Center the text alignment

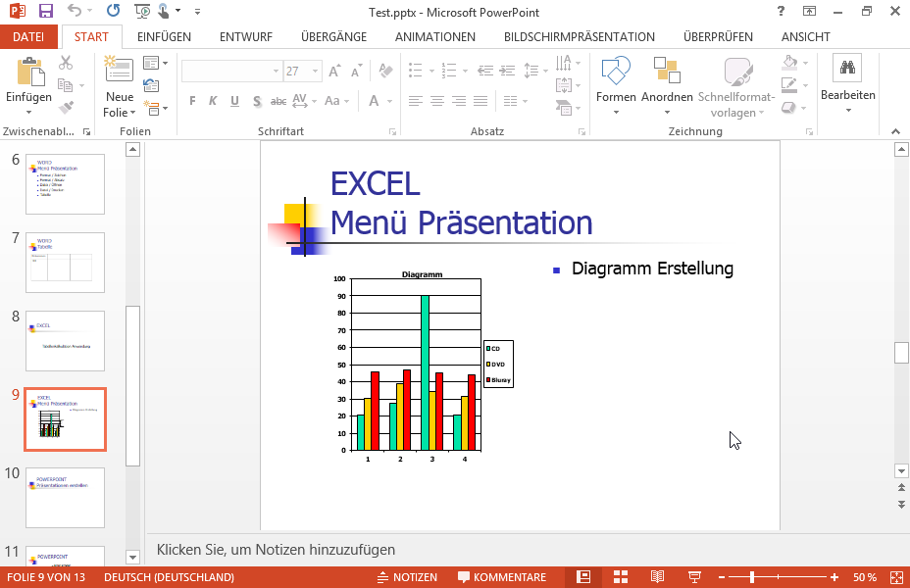437,102
